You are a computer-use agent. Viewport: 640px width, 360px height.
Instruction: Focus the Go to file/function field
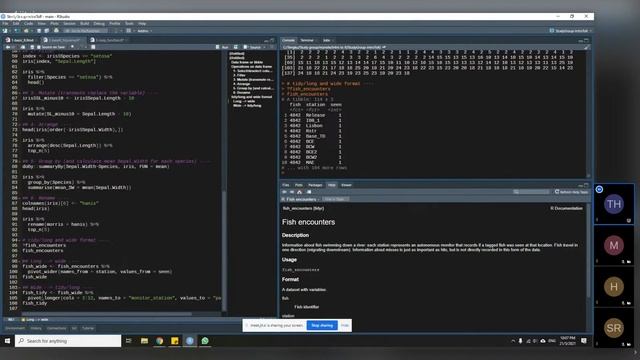pos(86,31)
